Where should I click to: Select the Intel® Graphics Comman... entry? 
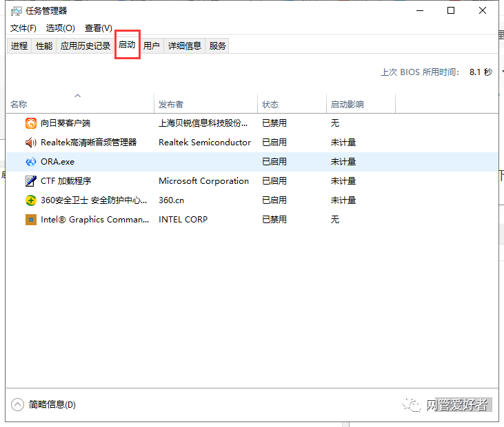95,220
